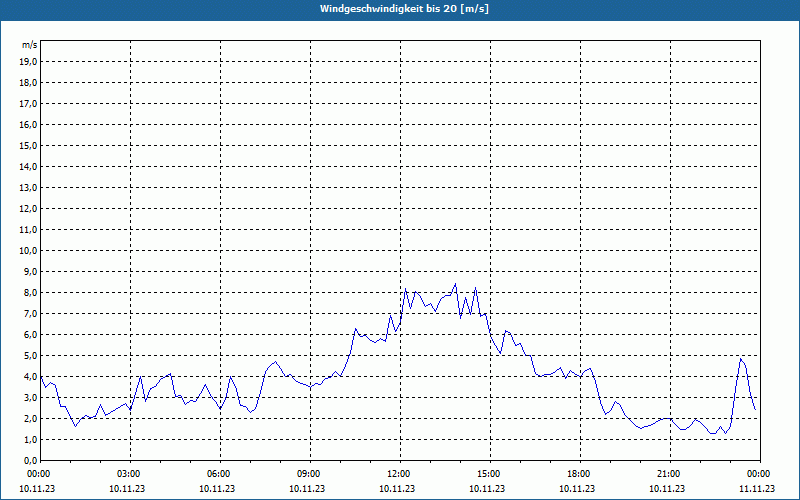Click the 13,0 axis value
Image resolution: width=800 pixels, height=500 pixels.
click(28, 188)
